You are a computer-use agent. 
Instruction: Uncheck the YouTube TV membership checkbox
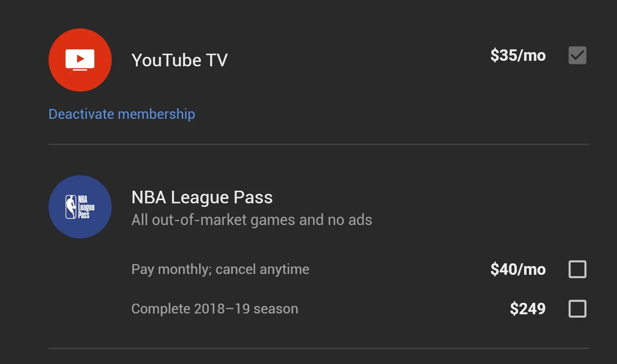coord(577,55)
